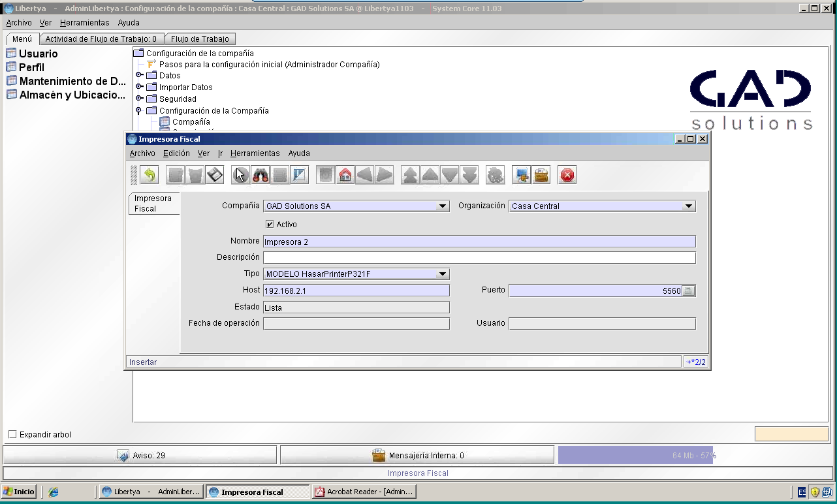Click the grayed Delete record toolbar icon
The image size is (837, 504).
[195, 175]
